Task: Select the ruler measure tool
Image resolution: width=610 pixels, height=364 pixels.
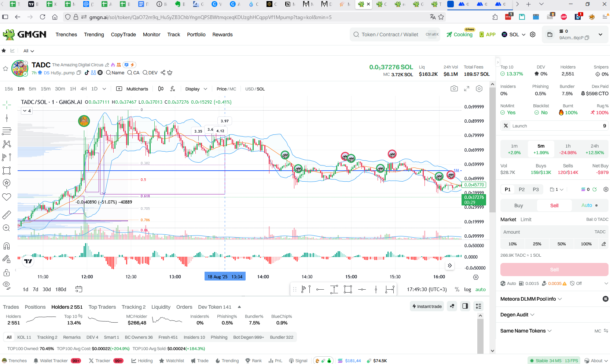Action: (x=7, y=215)
